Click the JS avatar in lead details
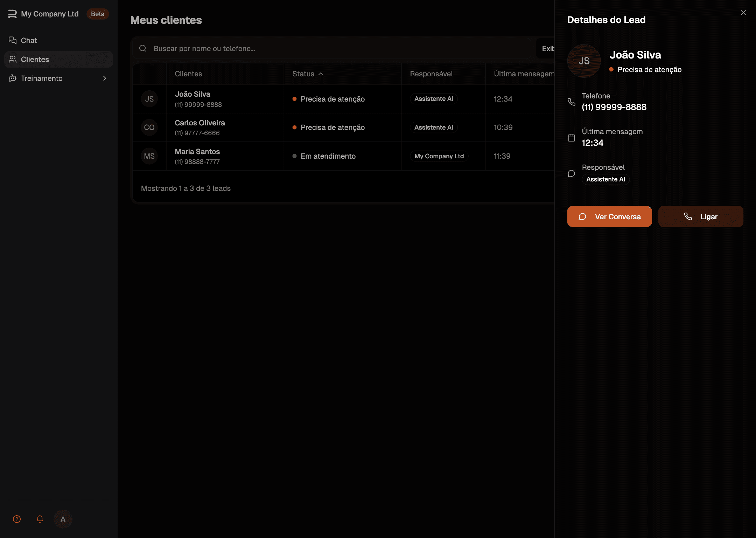 [584, 61]
